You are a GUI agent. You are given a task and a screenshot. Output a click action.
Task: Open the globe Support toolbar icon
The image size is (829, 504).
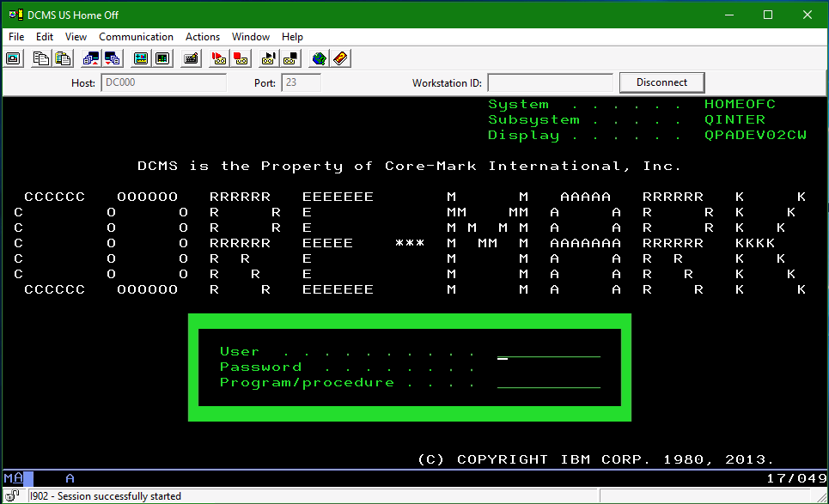click(x=319, y=58)
